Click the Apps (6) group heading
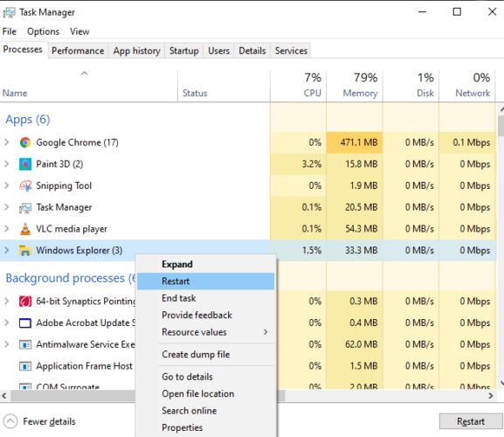Image resolution: width=504 pixels, height=437 pixels. click(x=28, y=120)
